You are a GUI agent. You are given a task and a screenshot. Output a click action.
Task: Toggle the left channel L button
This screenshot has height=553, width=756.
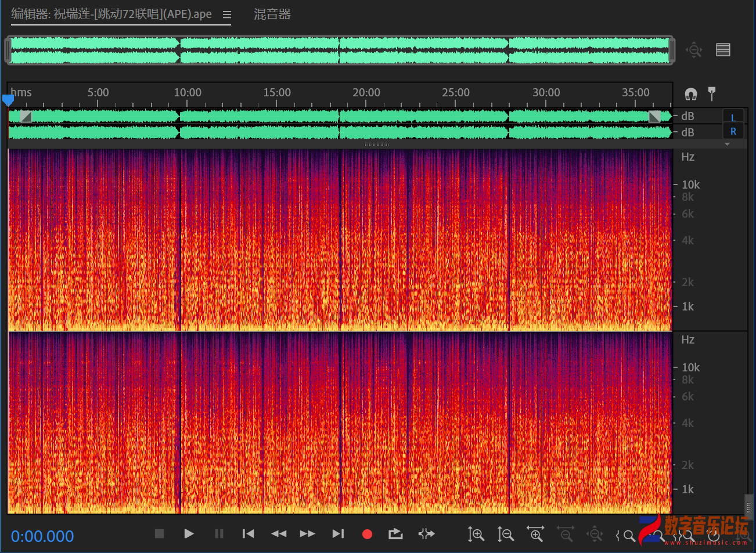coord(733,118)
